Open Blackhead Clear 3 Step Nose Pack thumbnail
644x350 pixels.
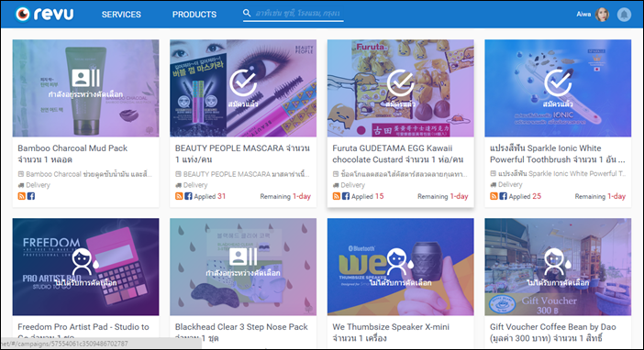coord(243,267)
